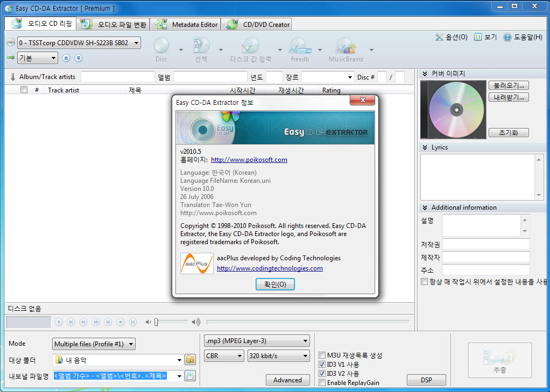Viewport: 550px width, 392px height.
Task: Click the 앨범 album input field
Action: pyautogui.click(x=210, y=77)
